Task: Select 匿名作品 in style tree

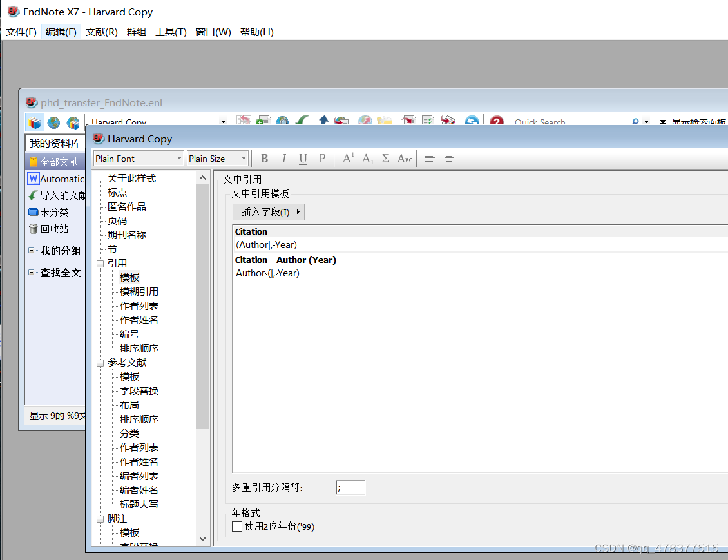Action: tap(127, 207)
